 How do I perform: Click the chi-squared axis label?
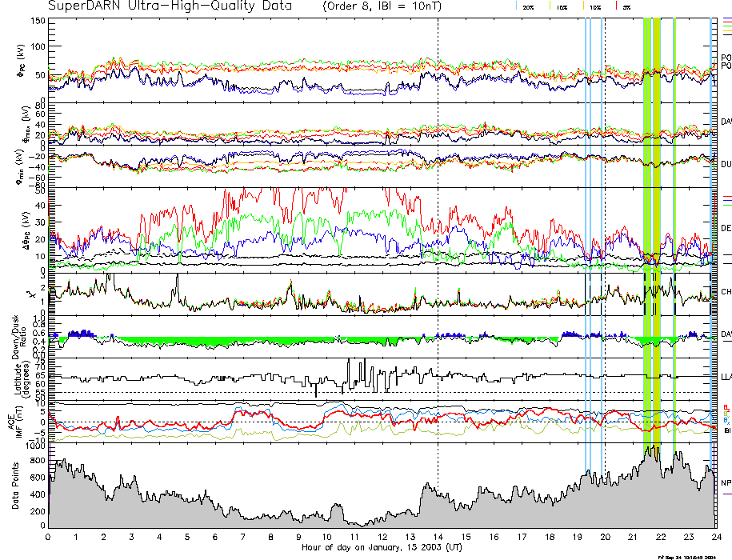(30, 294)
